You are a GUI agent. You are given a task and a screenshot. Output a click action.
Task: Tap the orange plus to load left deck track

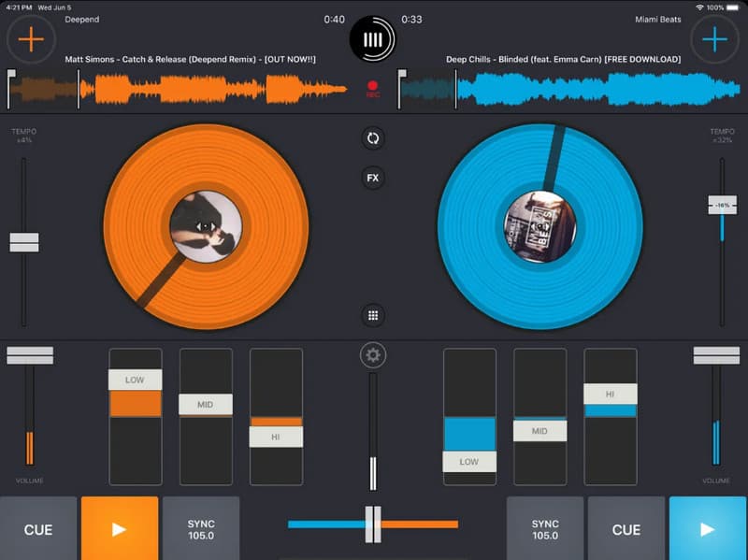pos(31,39)
